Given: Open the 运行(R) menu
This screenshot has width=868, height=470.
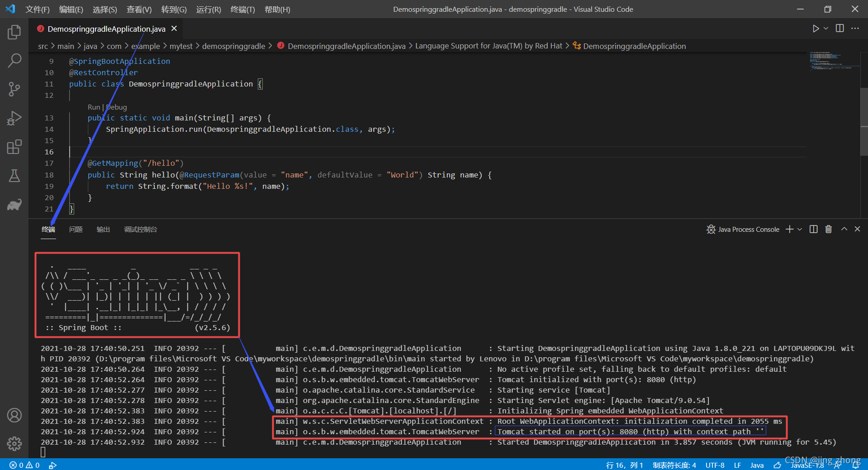Looking at the screenshot, I should tap(209, 9).
